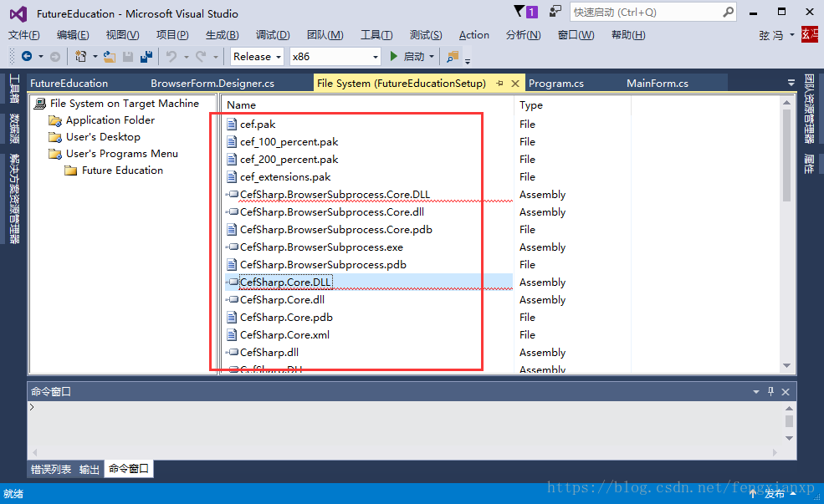Viewport: 824px width, 504px height.
Task: Click the navigate forward arrow icon
Action: coord(54,57)
